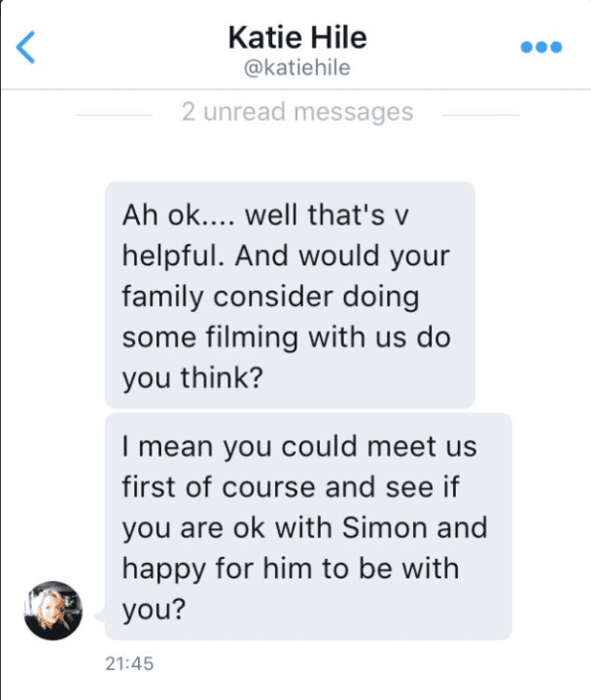Open Katie Hile's profile from header name
Screen dimensions: 591x700
[x=297, y=38]
